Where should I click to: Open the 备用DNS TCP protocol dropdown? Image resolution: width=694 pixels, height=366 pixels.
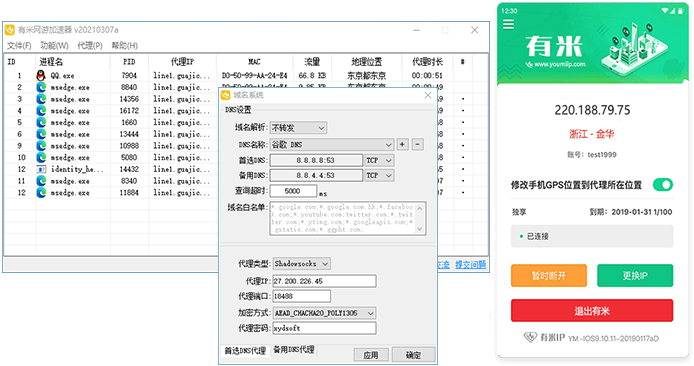point(379,175)
